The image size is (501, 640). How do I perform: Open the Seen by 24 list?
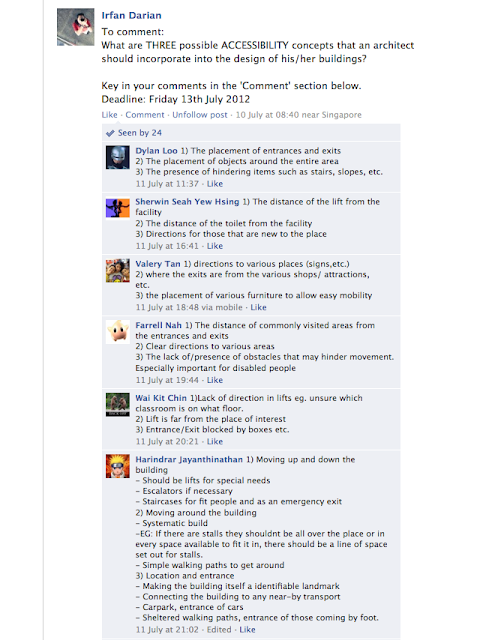click(x=140, y=133)
